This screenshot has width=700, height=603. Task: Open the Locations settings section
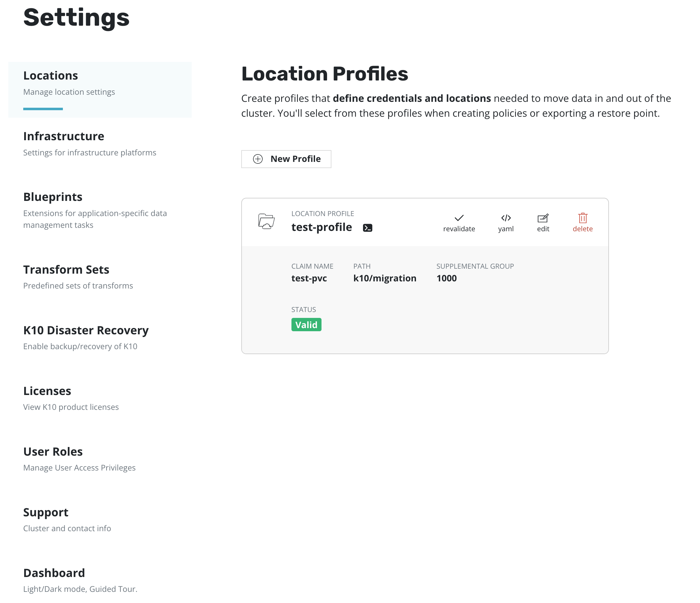(51, 76)
